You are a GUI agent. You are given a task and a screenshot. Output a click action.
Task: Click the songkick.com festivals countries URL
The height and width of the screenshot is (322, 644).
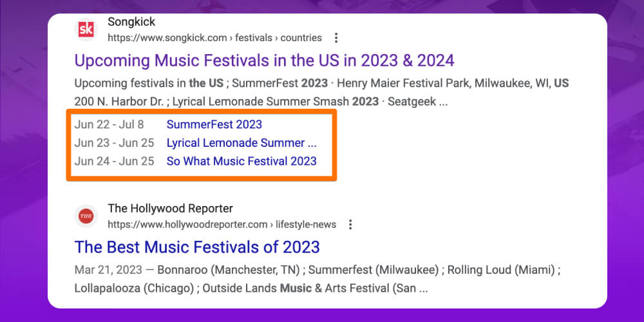(215, 38)
